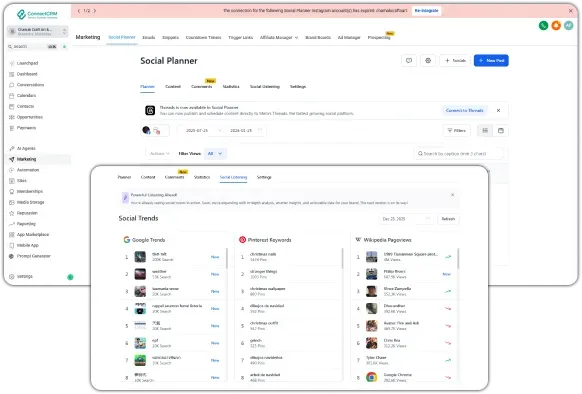Open Media Storage in the sidebar
The image size is (582, 394).
coord(30,202)
